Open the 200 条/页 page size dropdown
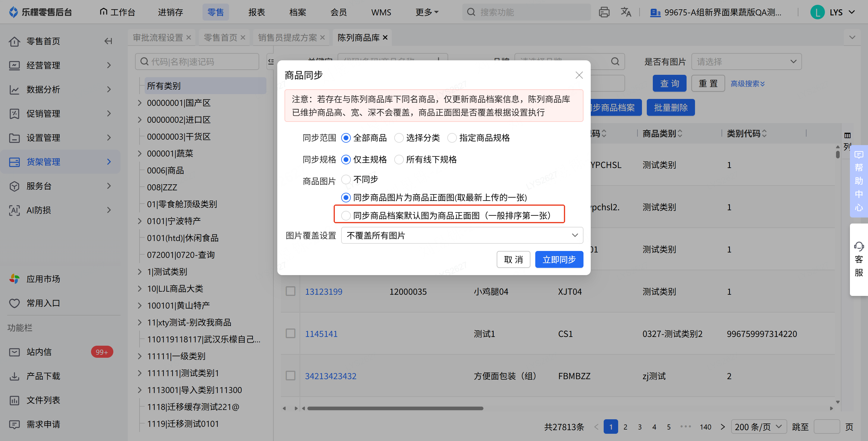The height and width of the screenshot is (441, 868). [x=759, y=427]
